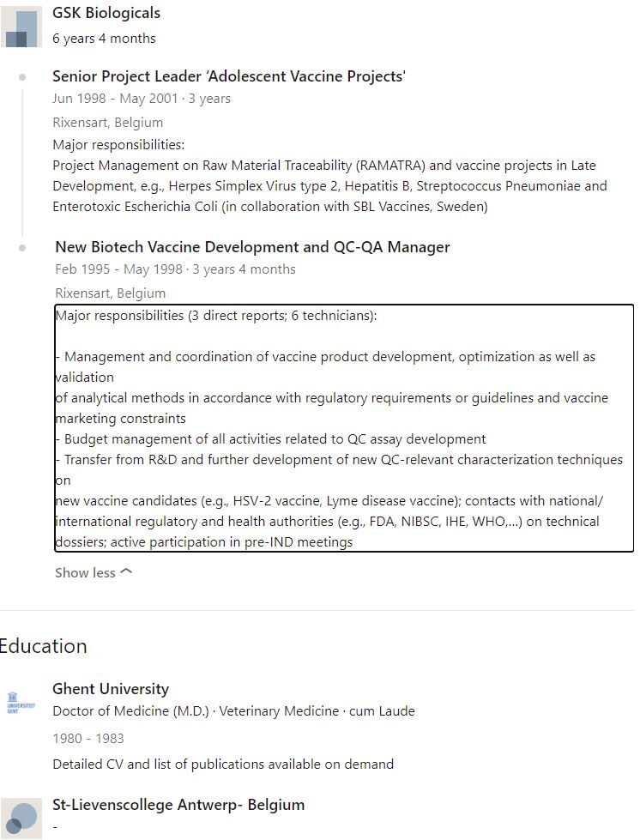Click the Ghent University logo
This screenshot has height=840, width=640.
click(x=21, y=703)
